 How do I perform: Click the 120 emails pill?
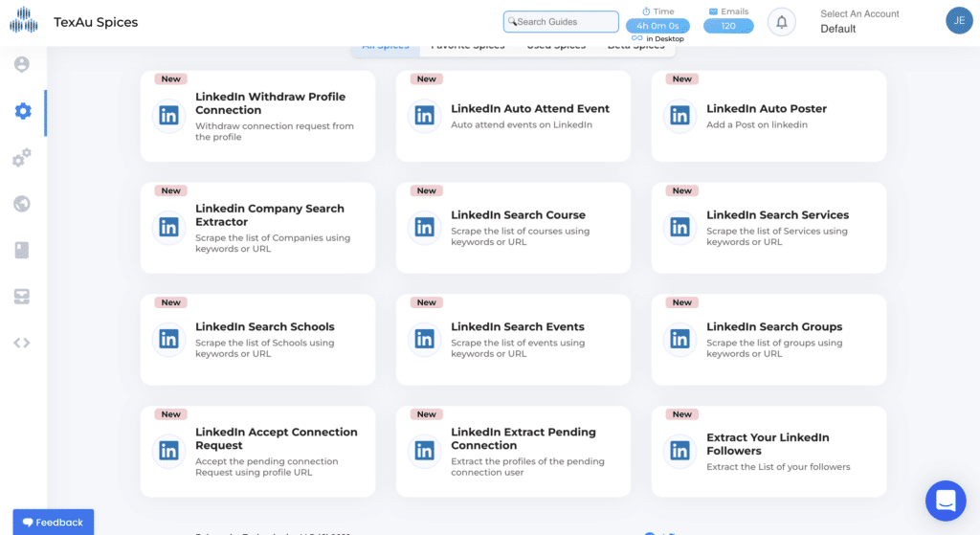728,26
